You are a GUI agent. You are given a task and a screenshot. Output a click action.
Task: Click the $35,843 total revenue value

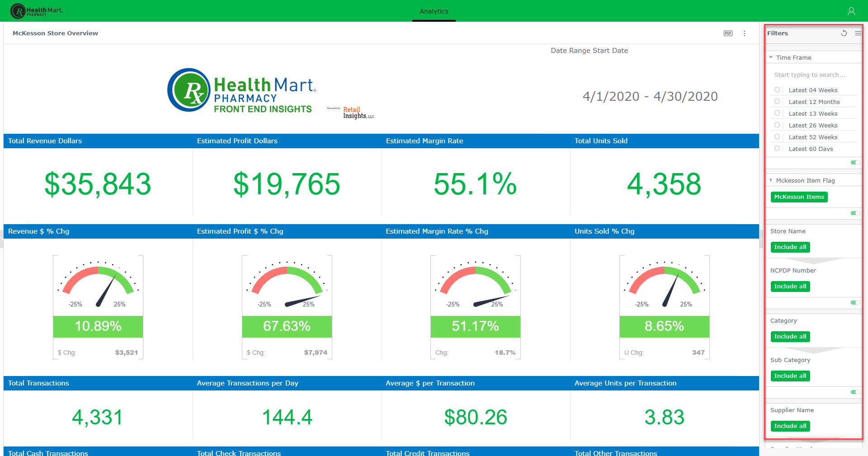98,184
